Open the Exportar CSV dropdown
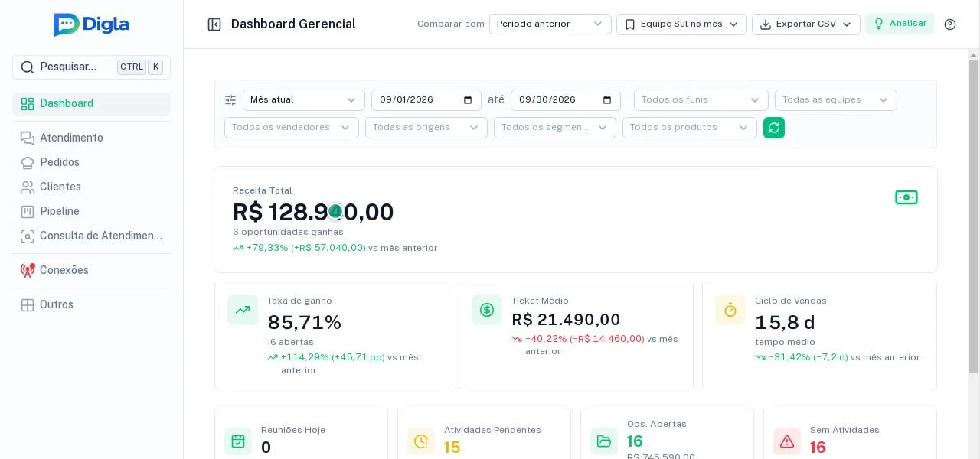The height and width of the screenshot is (459, 980). [806, 24]
